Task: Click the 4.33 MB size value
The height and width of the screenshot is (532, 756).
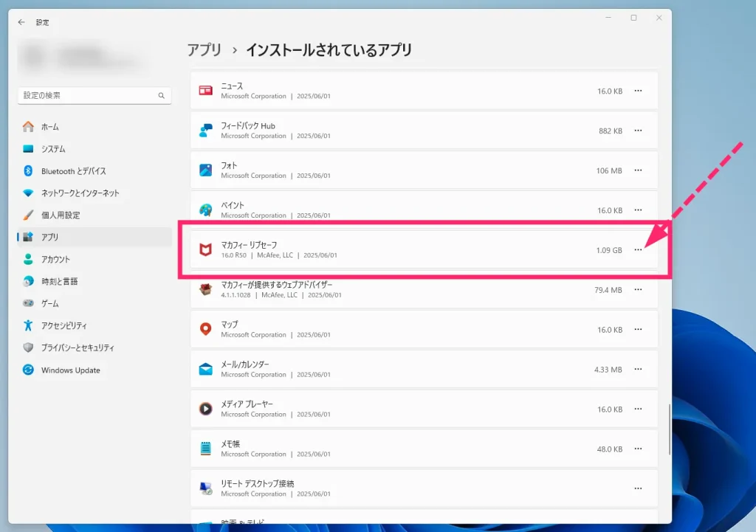Action: 608,370
